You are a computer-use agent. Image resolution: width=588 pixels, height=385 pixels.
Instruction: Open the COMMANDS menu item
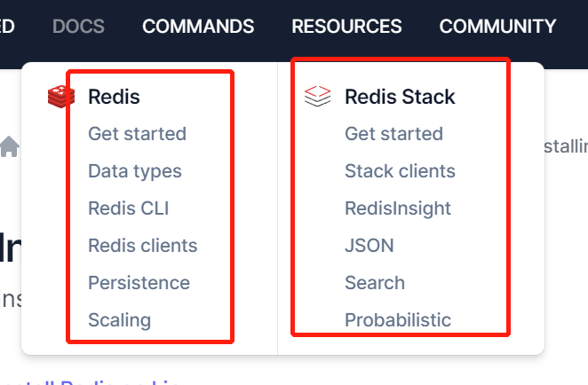pyautogui.click(x=198, y=27)
